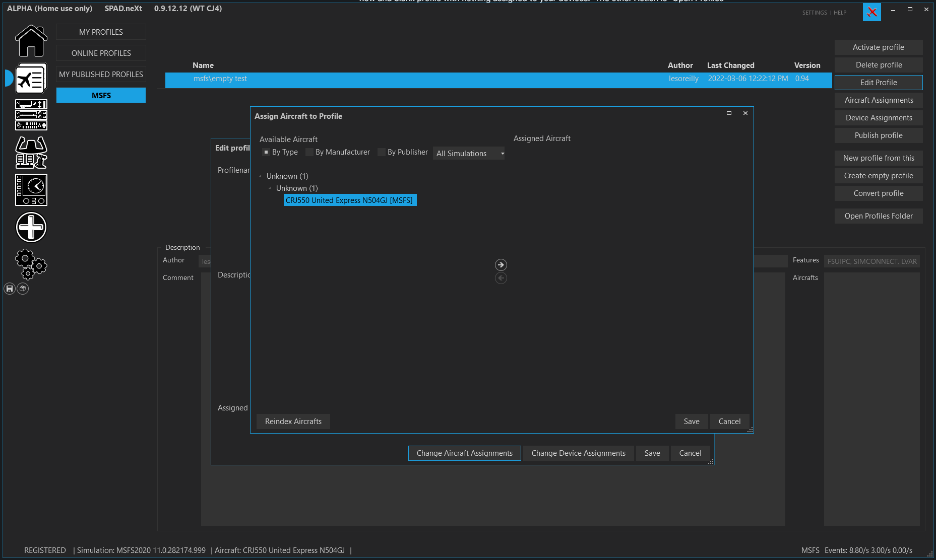The image size is (936, 560).
Task: Open the cockpit seats sidebar icon
Action: 31,152
